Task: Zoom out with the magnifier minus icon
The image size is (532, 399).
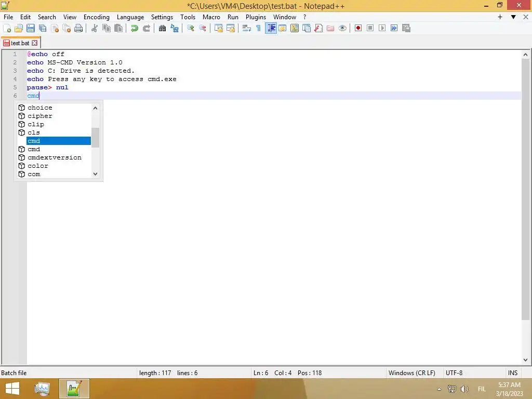Action: point(202,28)
